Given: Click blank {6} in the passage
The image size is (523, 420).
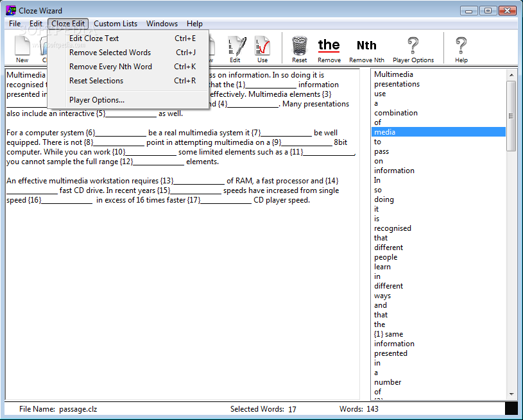Looking at the screenshot, I should tap(116, 133).
